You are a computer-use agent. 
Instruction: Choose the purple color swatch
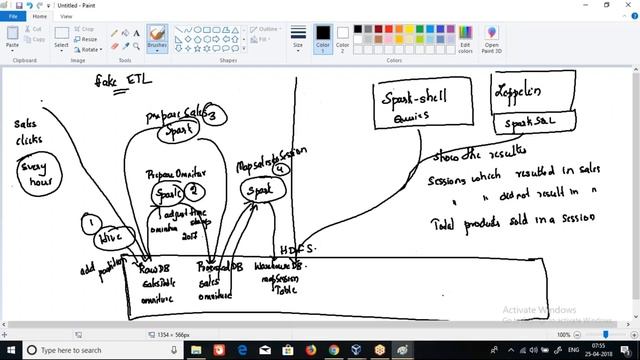tap(451, 29)
